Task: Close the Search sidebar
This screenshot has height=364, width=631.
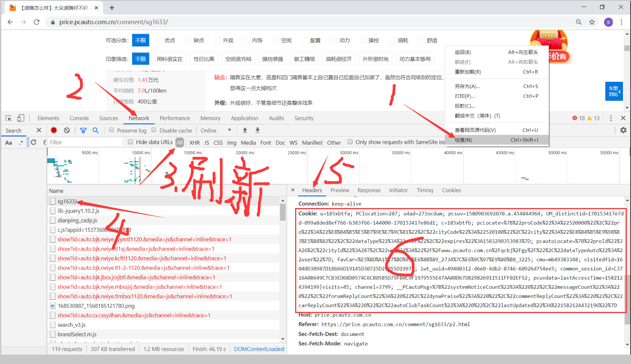Action: pyautogui.click(x=39, y=130)
